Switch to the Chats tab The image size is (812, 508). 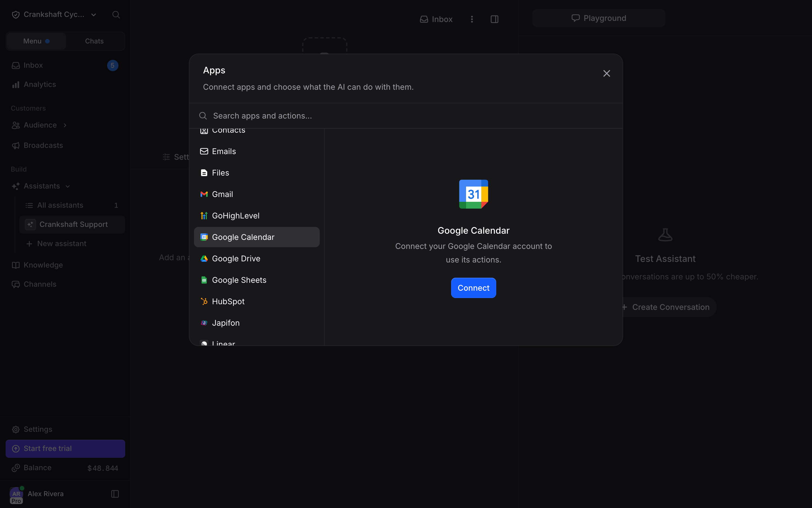pyautogui.click(x=94, y=41)
